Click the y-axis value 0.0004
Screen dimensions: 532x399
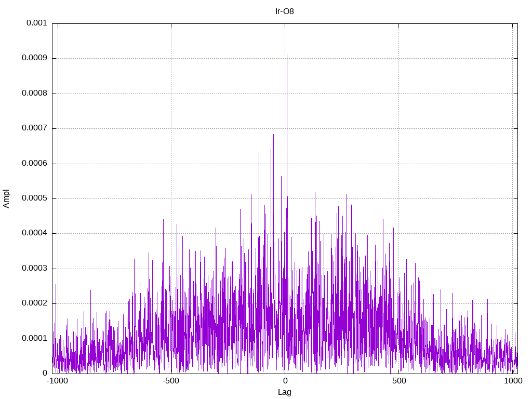35,233
